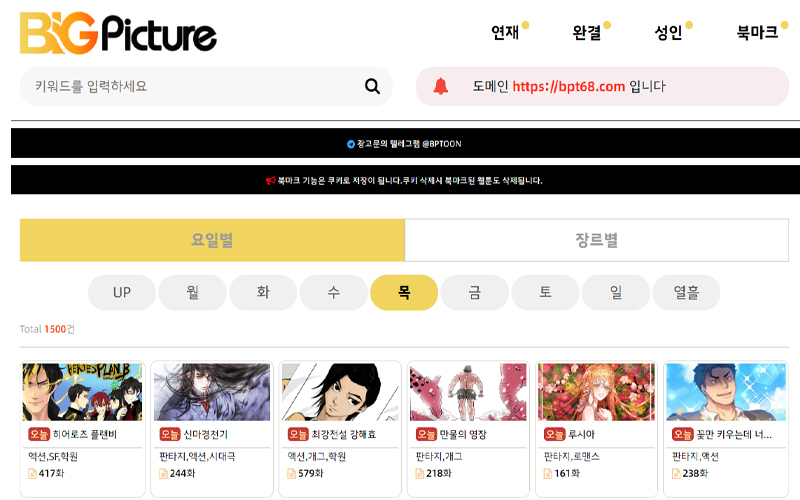Click the episode icon next to 579화

[291, 473]
